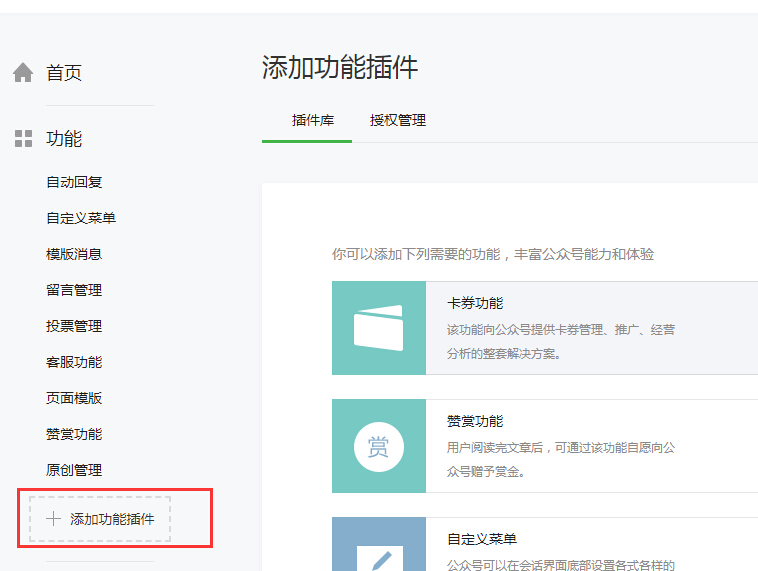Open 自定义菜单 in the sidebar

point(81,218)
